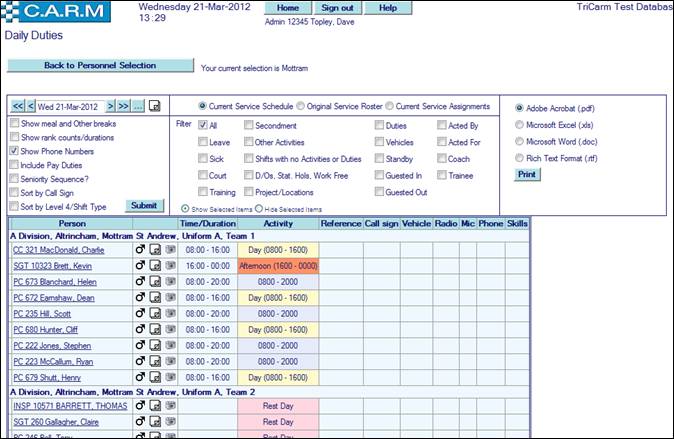
Task: Uncheck Show Phone Numbers
Action: pos(13,151)
